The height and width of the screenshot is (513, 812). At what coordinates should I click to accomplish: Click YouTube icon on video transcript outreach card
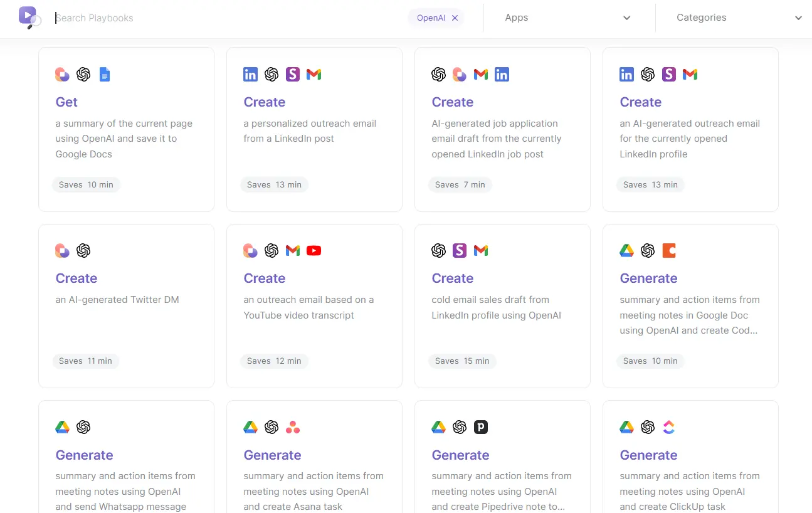click(314, 251)
